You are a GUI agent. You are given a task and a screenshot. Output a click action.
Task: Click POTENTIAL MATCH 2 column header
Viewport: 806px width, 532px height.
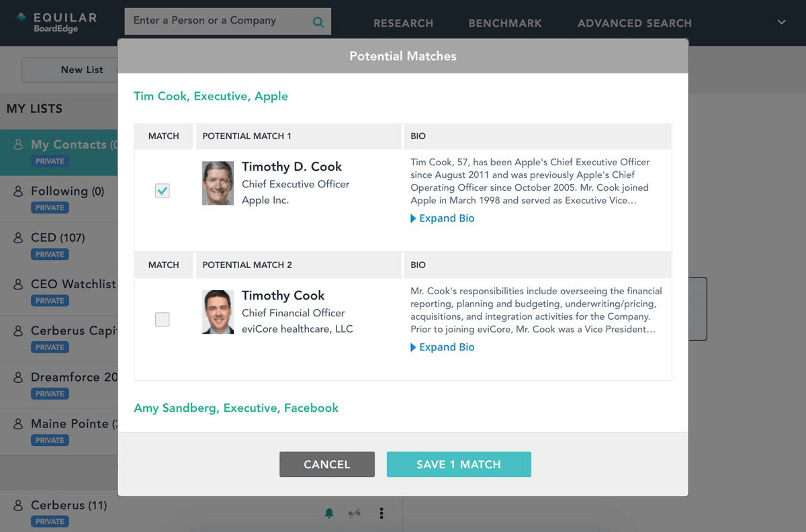[x=247, y=265]
